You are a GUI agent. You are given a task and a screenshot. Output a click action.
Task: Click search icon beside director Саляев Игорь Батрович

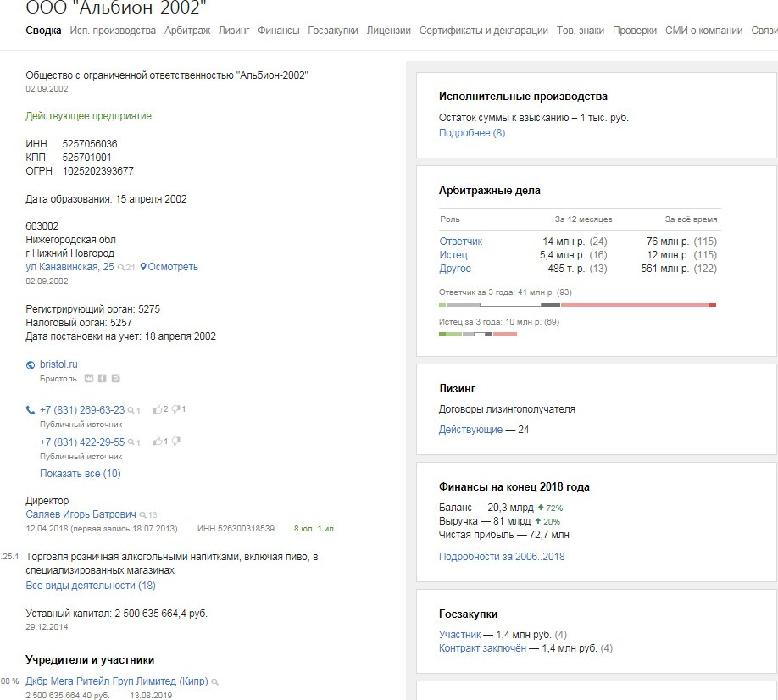click(143, 515)
